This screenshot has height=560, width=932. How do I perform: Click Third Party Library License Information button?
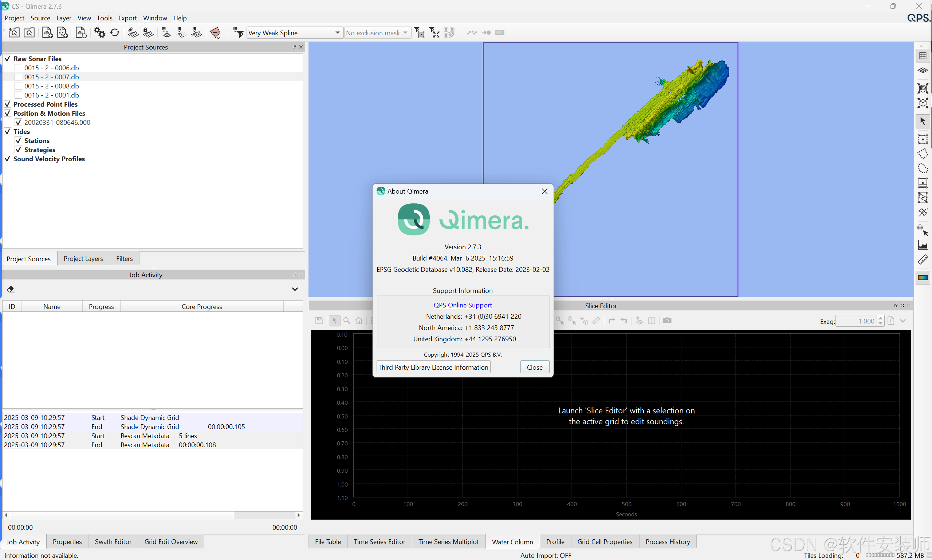point(433,367)
